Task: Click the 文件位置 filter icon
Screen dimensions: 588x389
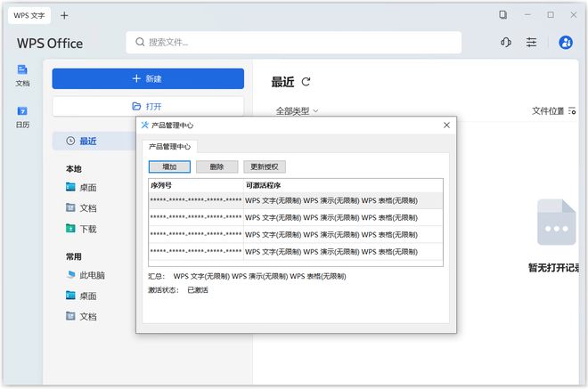Action: point(572,111)
